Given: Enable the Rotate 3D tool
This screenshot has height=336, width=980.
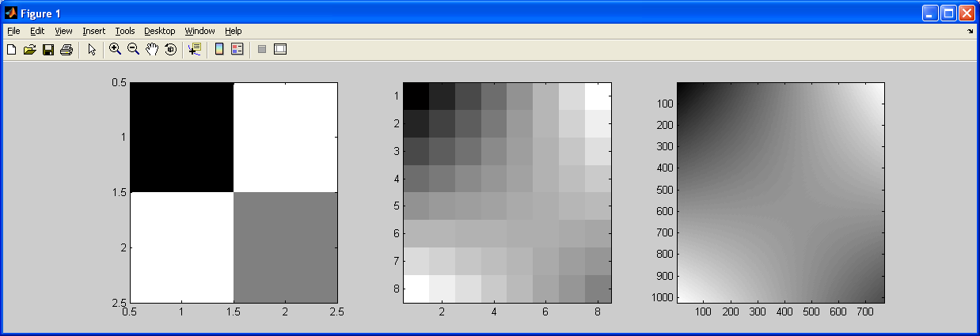Looking at the screenshot, I should tap(170, 50).
